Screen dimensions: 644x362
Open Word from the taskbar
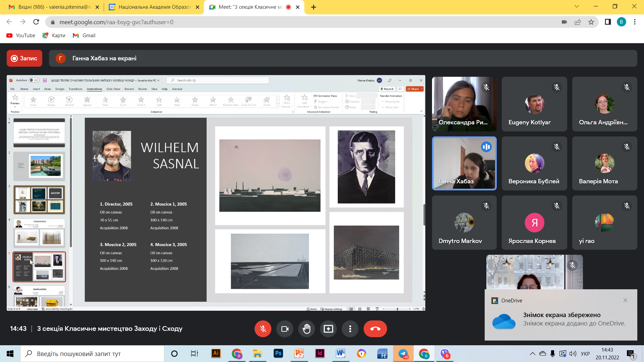click(x=340, y=354)
